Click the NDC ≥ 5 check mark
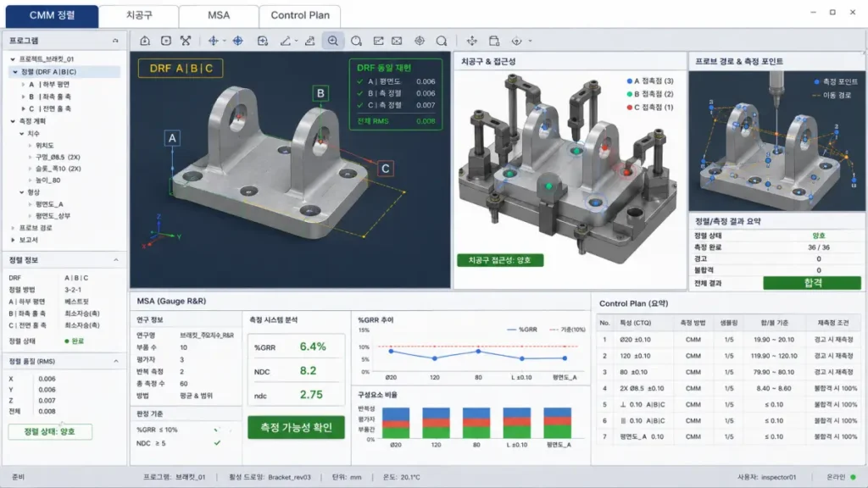 pos(217,443)
